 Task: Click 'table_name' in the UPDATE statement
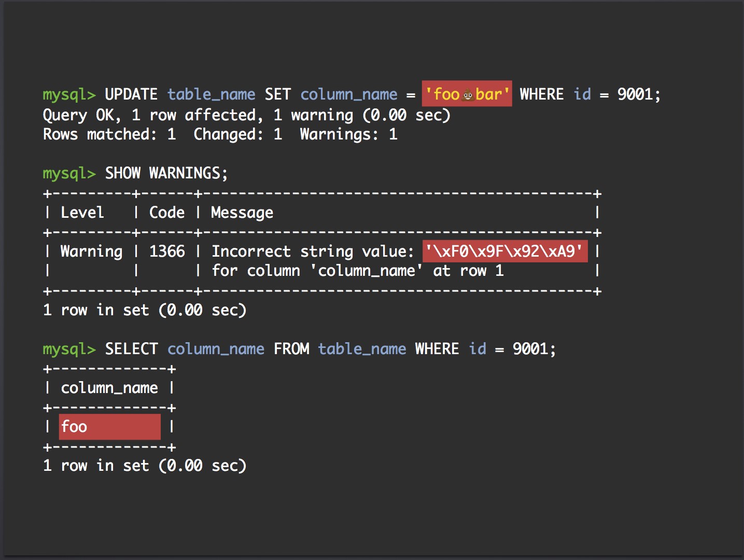point(212,94)
